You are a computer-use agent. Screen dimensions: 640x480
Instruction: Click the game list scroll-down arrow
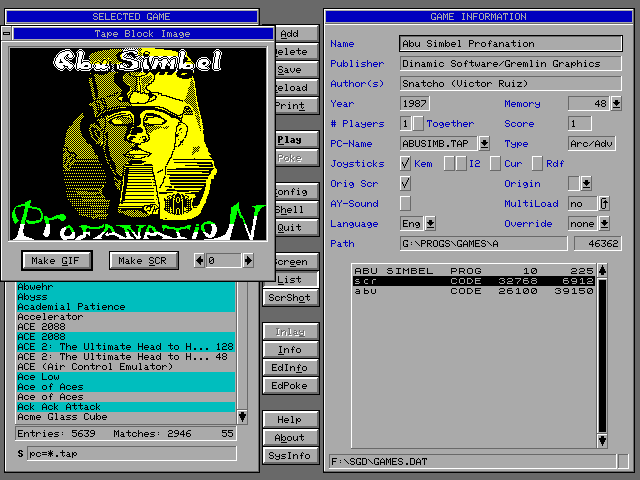(x=241, y=416)
